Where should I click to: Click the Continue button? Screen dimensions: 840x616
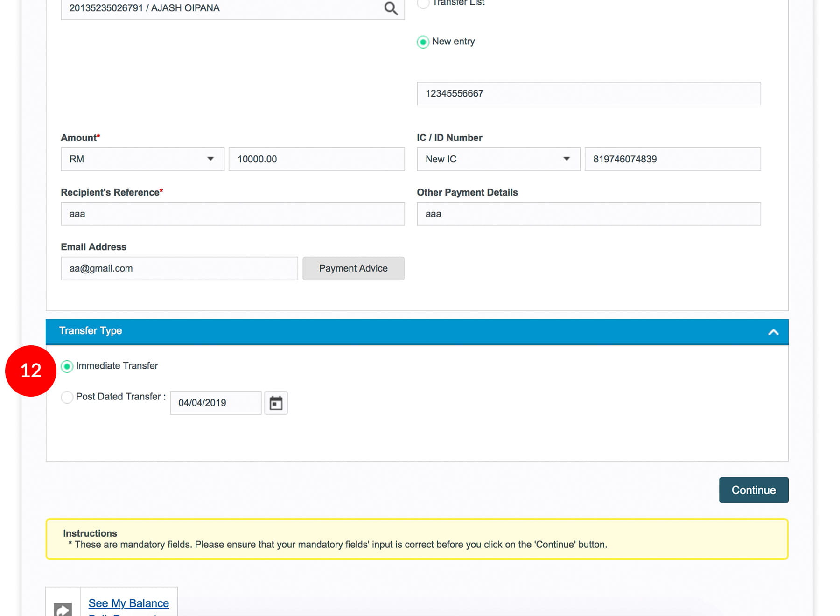click(x=753, y=490)
